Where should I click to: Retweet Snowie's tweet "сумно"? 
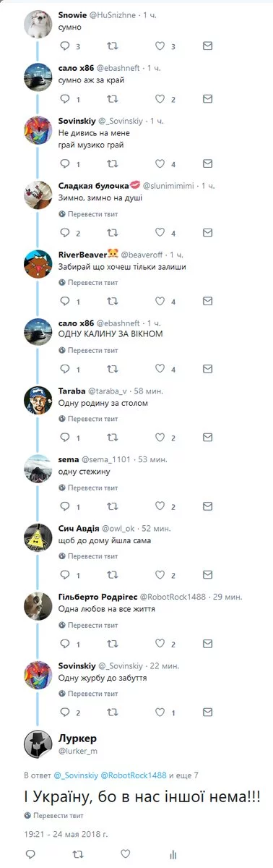[x=111, y=46]
